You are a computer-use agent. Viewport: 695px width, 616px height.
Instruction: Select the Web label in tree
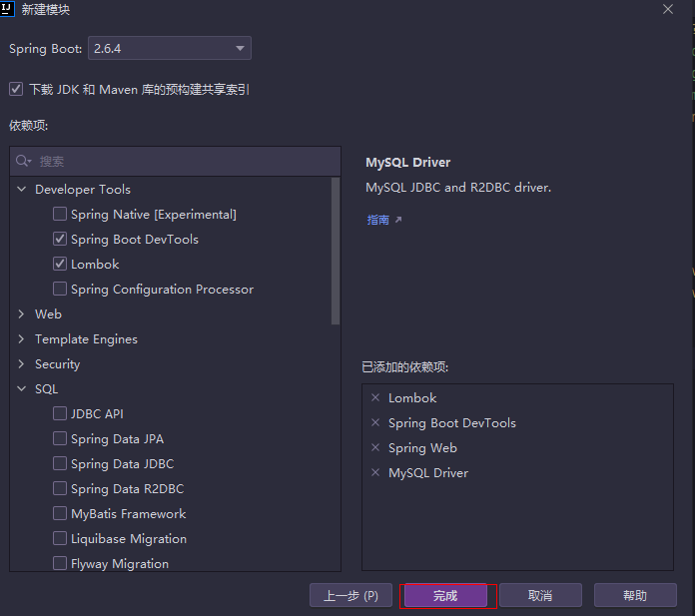48,313
